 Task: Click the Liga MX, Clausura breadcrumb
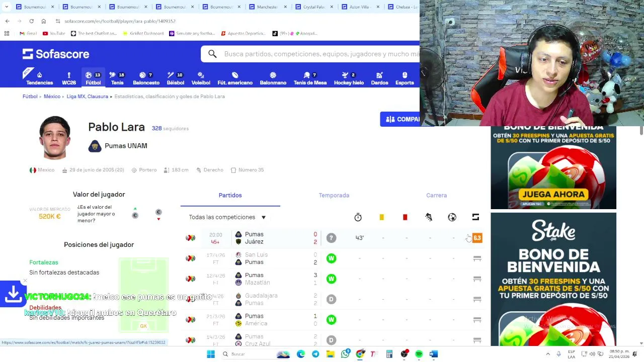[88, 96]
